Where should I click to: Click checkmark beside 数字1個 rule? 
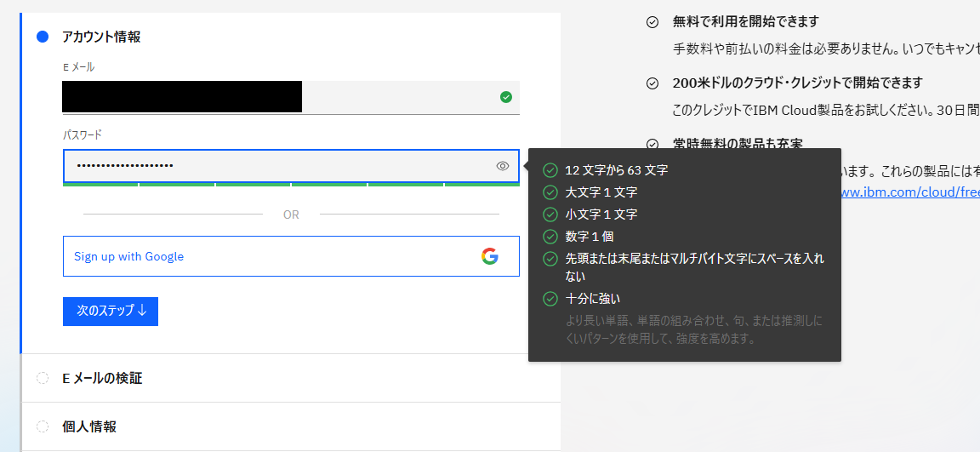point(550,237)
